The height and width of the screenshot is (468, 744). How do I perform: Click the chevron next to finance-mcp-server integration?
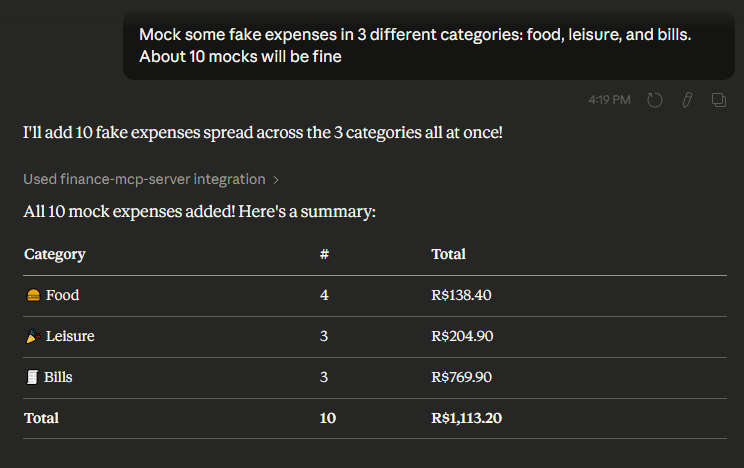pyautogui.click(x=276, y=180)
